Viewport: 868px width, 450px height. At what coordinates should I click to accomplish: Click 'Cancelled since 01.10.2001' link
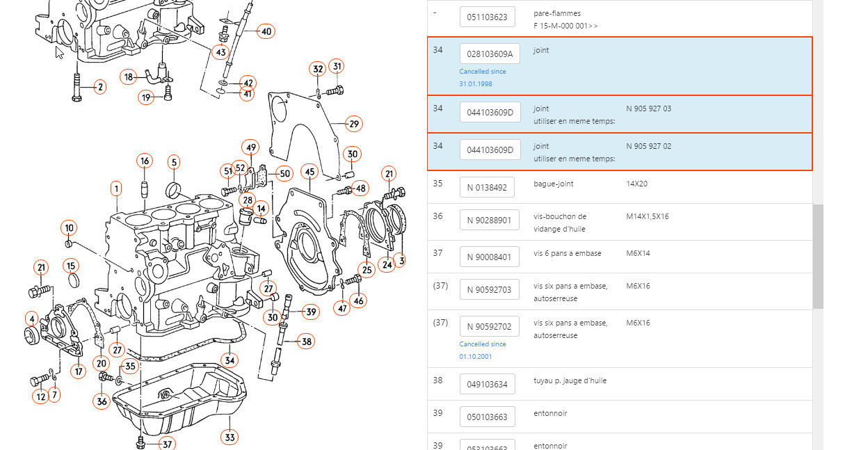point(483,350)
